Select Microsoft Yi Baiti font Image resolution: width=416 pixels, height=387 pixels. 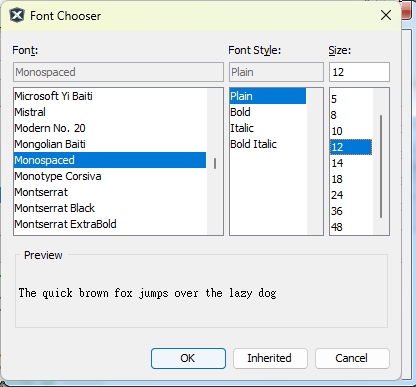tap(110, 96)
